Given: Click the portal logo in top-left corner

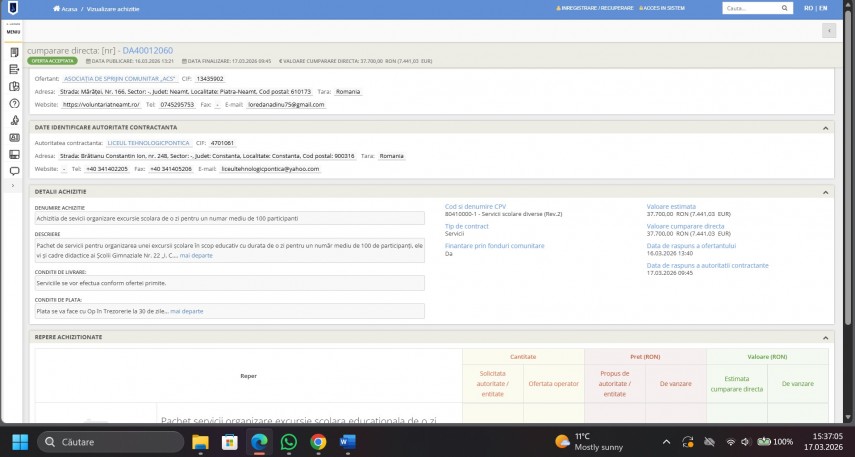Looking at the screenshot, I should click(13, 10).
